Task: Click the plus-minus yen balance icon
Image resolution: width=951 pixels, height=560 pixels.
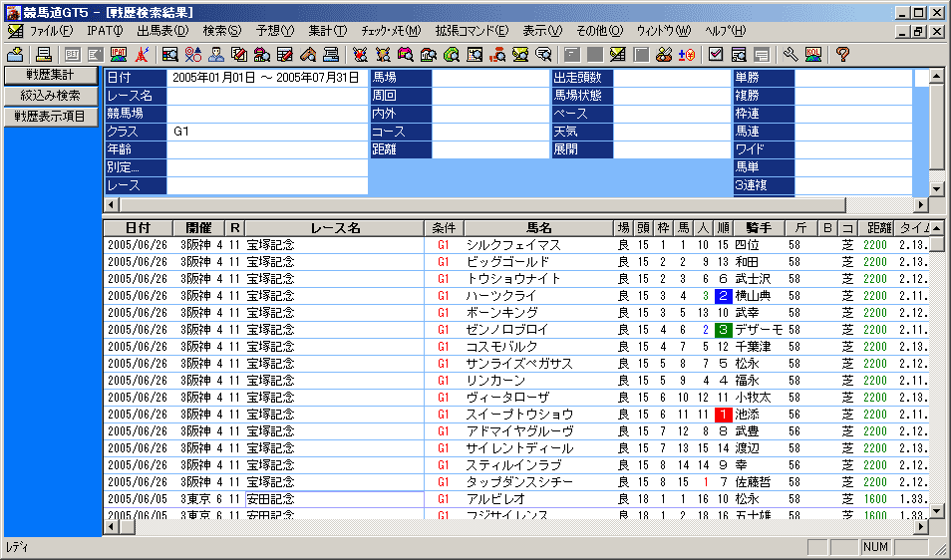Action: click(688, 54)
